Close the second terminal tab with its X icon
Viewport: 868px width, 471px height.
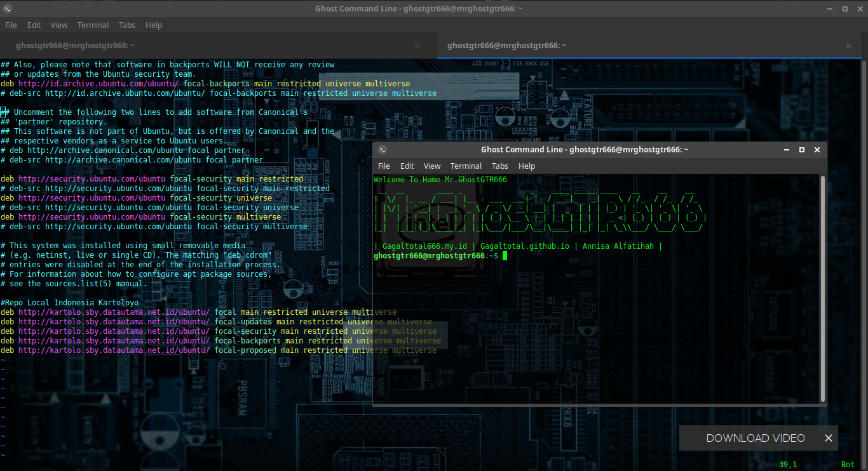click(848, 45)
